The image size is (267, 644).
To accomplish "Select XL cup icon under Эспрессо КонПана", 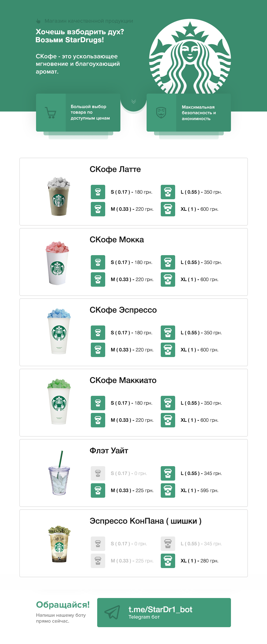I will (168, 561).
